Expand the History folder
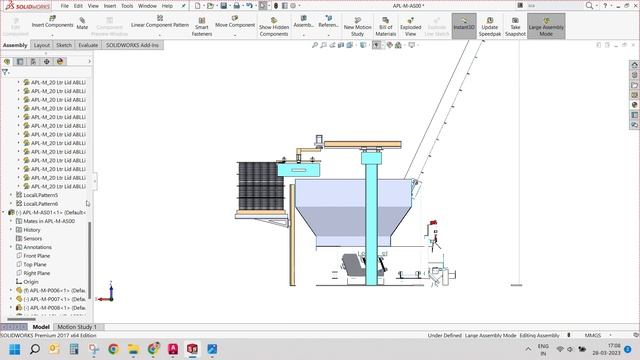The width and height of the screenshot is (640, 360). pyautogui.click(x=11, y=229)
